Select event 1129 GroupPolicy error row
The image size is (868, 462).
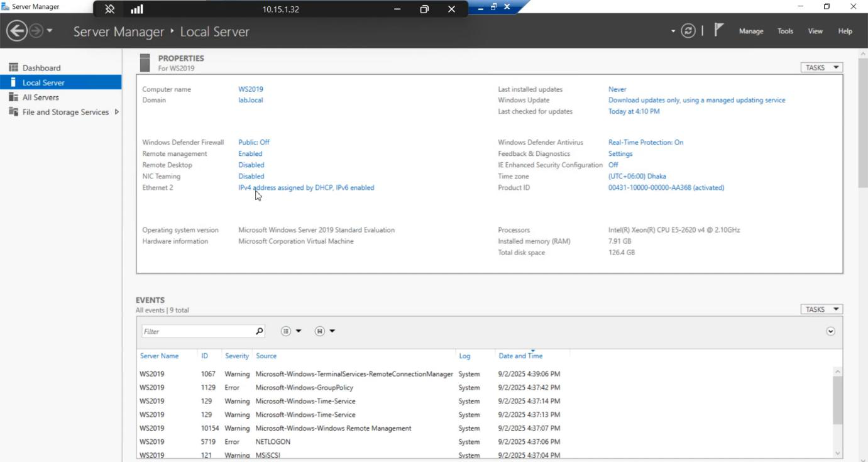pyautogui.click(x=484, y=388)
